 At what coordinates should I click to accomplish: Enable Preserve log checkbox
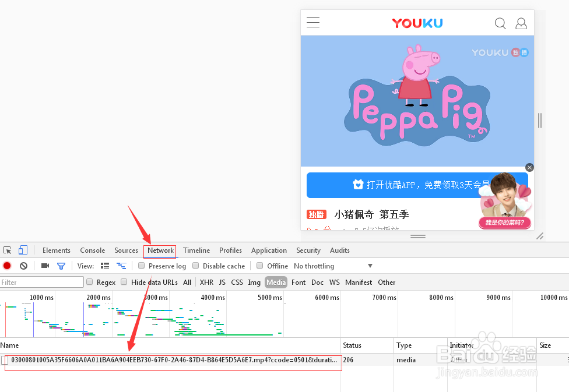pos(142,266)
